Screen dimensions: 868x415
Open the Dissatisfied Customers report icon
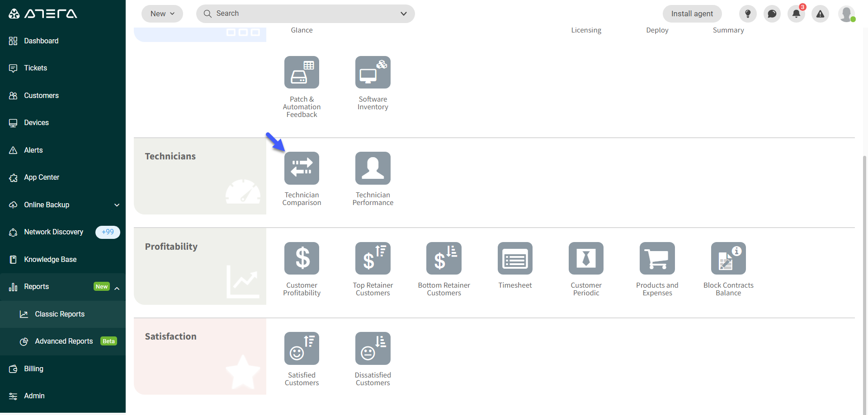click(373, 348)
